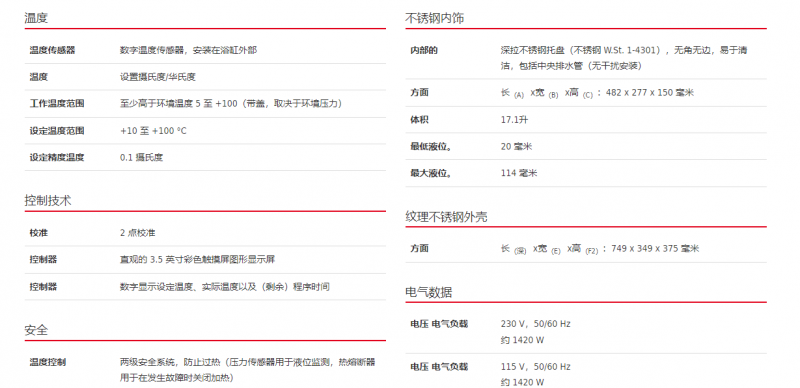This screenshot has height=388, width=800.
Task: Click the 校准 row label
Action: pyautogui.click(x=39, y=233)
